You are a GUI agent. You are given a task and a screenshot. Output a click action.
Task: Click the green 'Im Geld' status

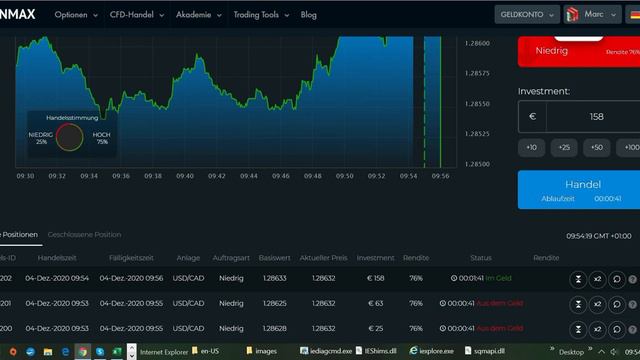[x=498, y=278]
